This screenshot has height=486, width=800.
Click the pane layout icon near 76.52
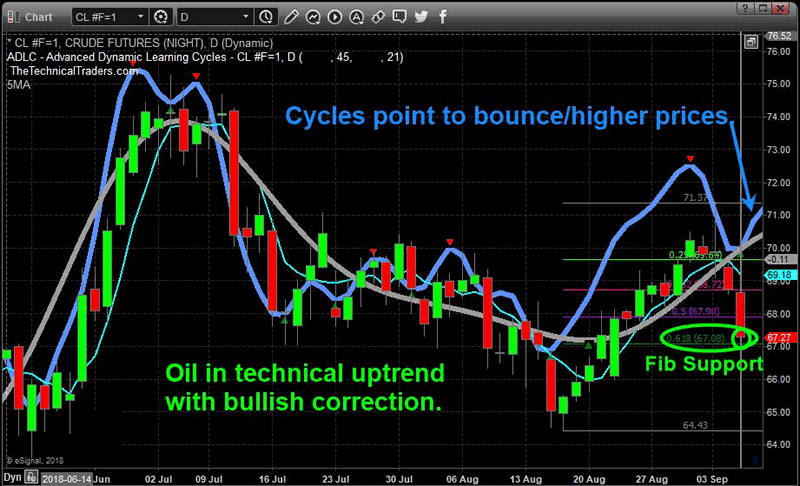tap(751, 42)
